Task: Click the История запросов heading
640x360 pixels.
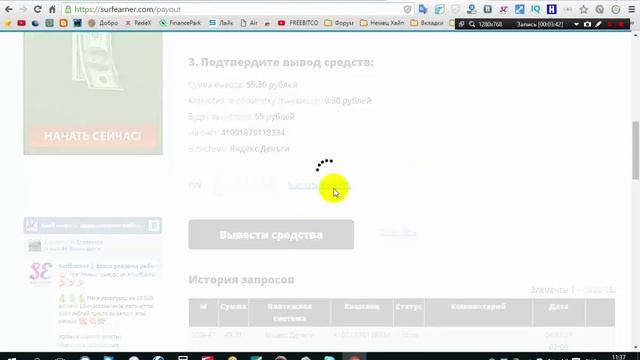Action: click(241, 280)
